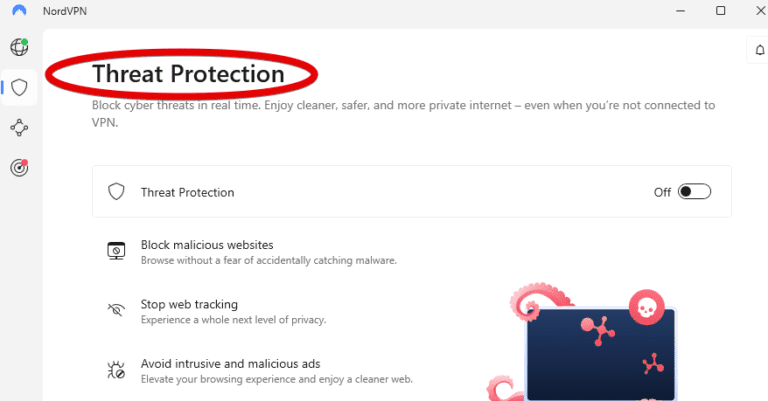This screenshot has height=401, width=768.
Task: Open the Meshnet icon in sidebar
Action: pos(19,128)
